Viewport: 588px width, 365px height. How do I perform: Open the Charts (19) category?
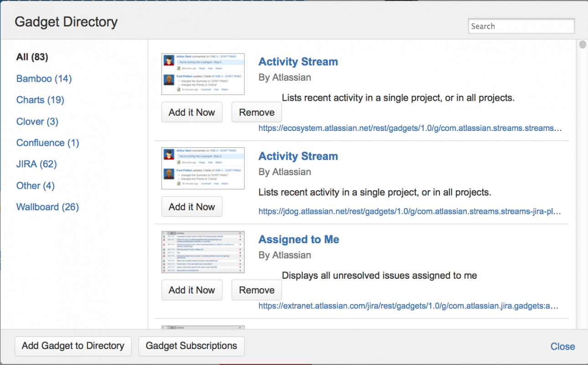(x=40, y=100)
